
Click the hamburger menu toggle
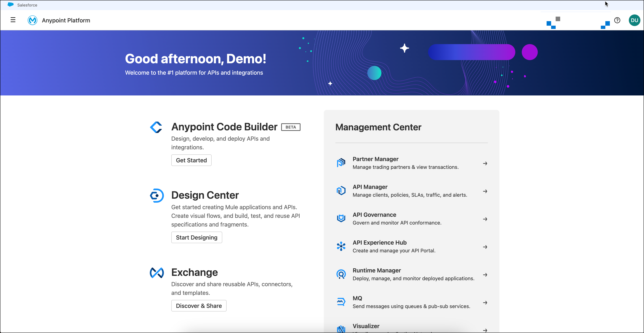(12, 20)
